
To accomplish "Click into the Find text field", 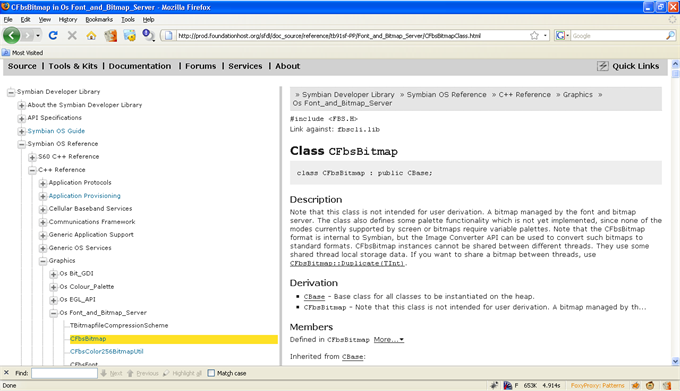I will coord(64,373).
